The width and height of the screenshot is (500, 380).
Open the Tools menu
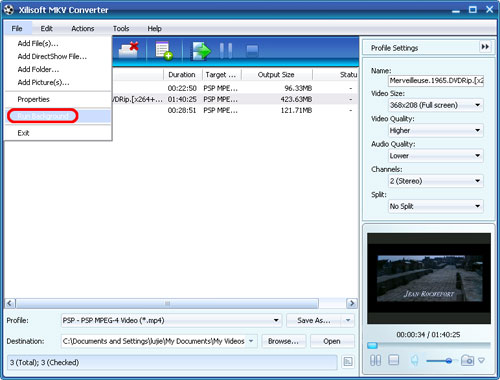[x=121, y=29]
